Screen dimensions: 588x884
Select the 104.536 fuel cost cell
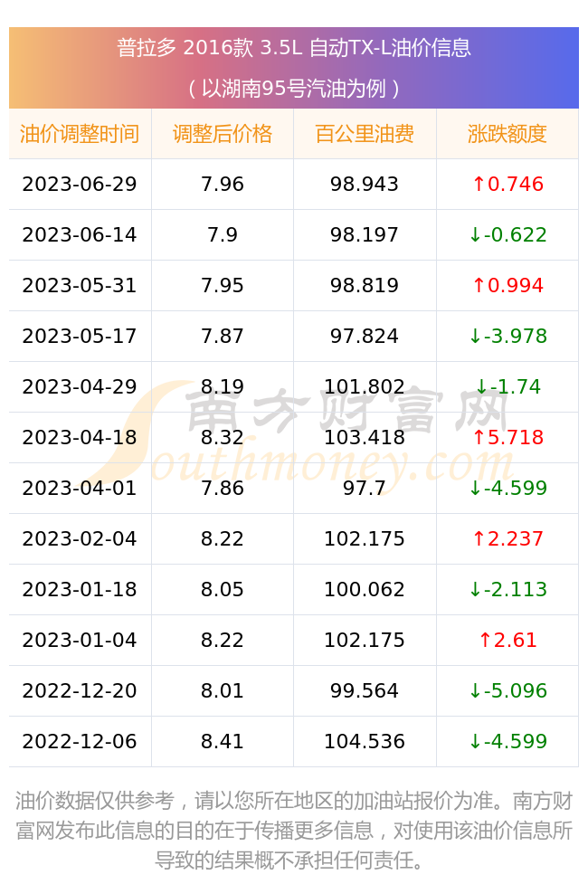pos(365,741)
